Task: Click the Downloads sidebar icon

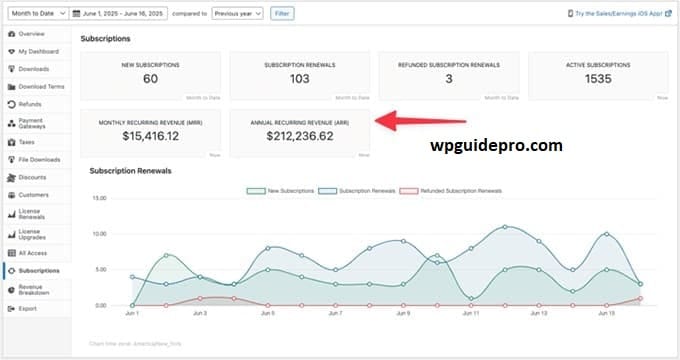Action: (x=12, y=69)
